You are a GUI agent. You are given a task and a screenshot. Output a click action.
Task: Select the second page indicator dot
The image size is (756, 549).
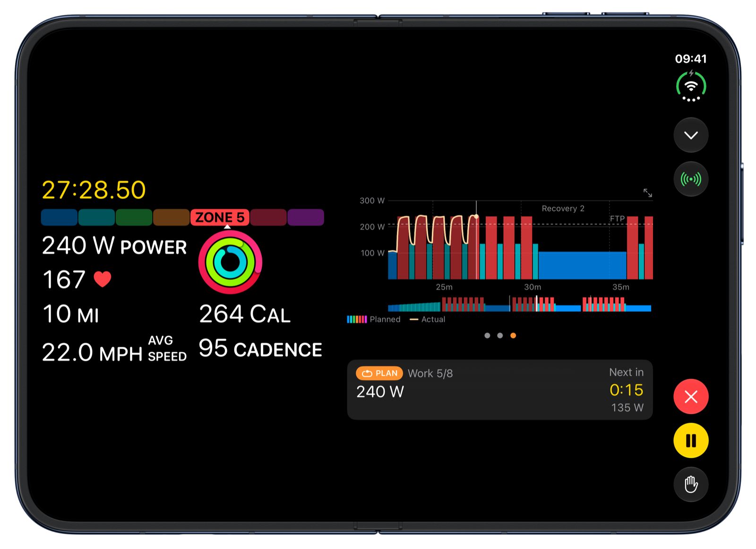[500, 335]
